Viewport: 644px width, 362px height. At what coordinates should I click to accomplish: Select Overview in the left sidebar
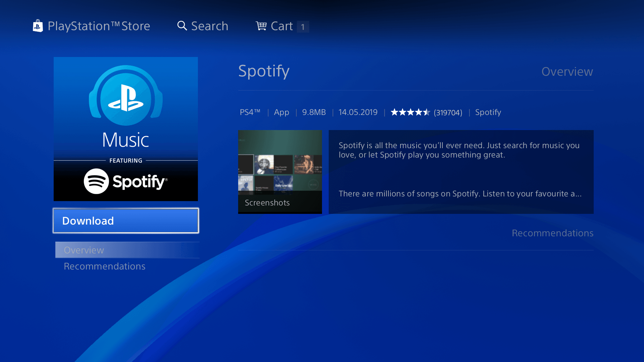coord(127,250)
